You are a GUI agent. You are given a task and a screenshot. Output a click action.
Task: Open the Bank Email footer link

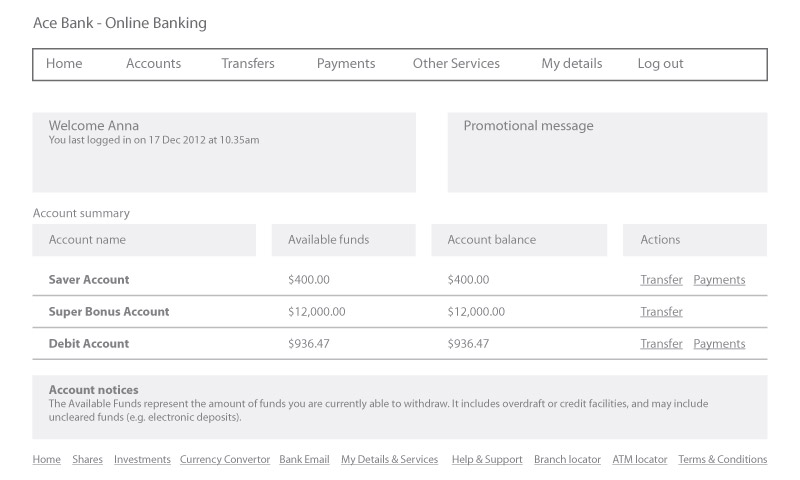coord(304,459)
